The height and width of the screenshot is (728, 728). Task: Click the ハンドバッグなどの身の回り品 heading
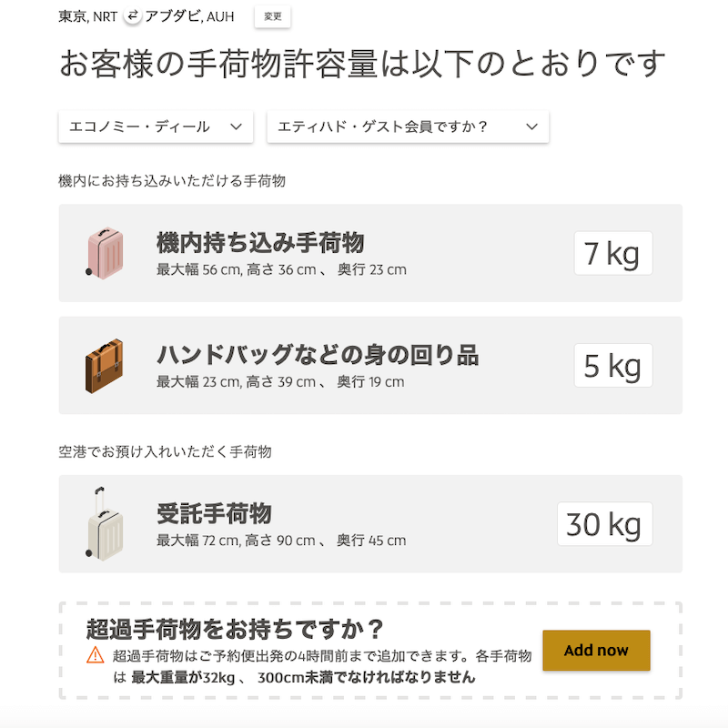[x=318, y=355]
